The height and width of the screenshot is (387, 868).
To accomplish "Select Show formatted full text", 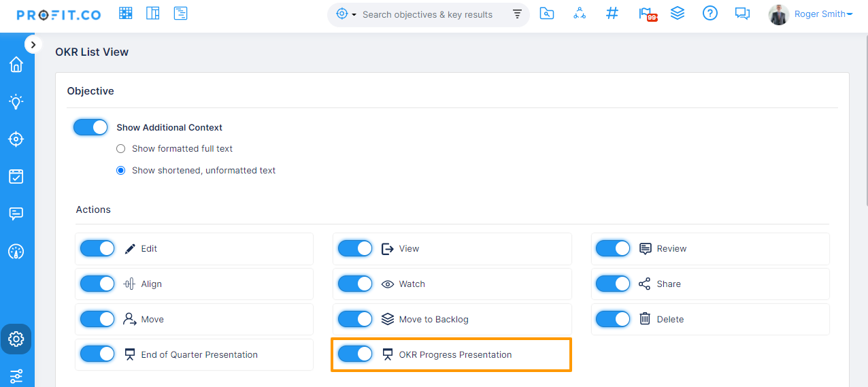I will tap(121, 148).
